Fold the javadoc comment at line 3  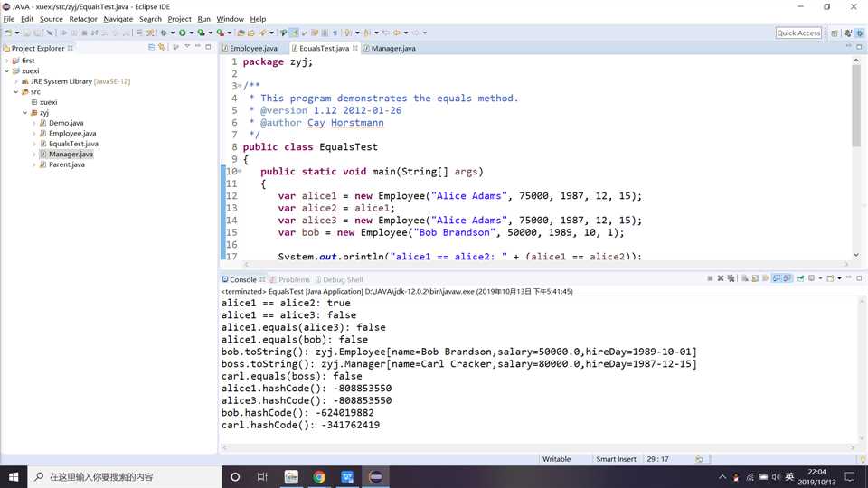pyautogui.click(x=240, y=86)
